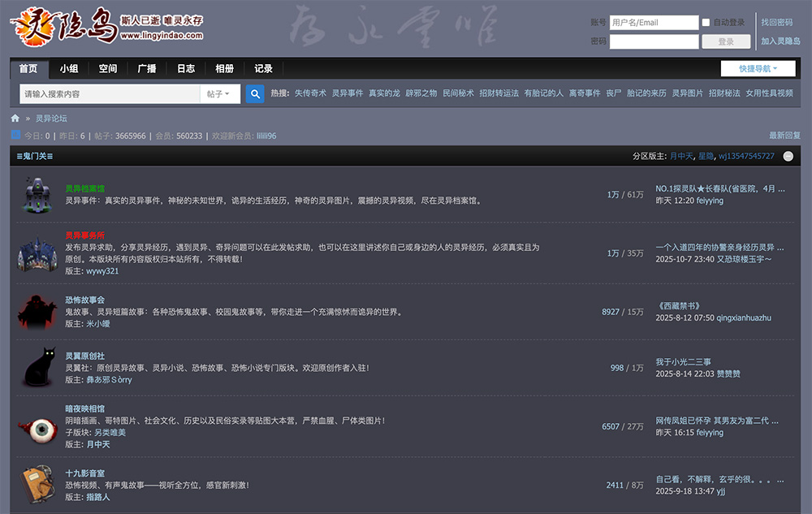The height and width of the screenshot is (514, 812).
Task: Click the 恐怖故事会 red demon icon
Action: pyautogui.click(x=37, y=311)
